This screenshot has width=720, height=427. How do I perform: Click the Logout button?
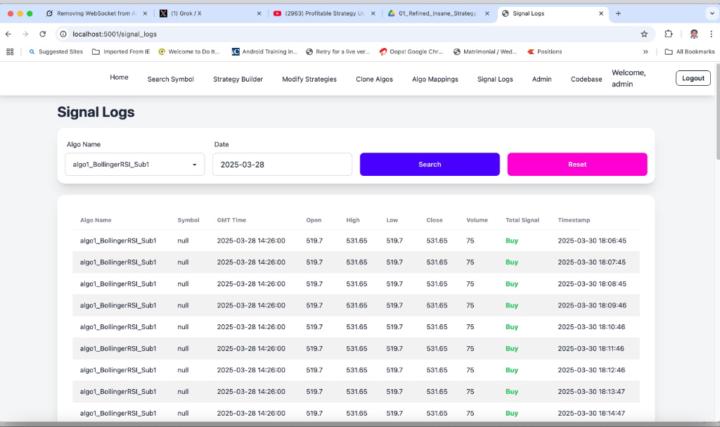coord(693,78)
